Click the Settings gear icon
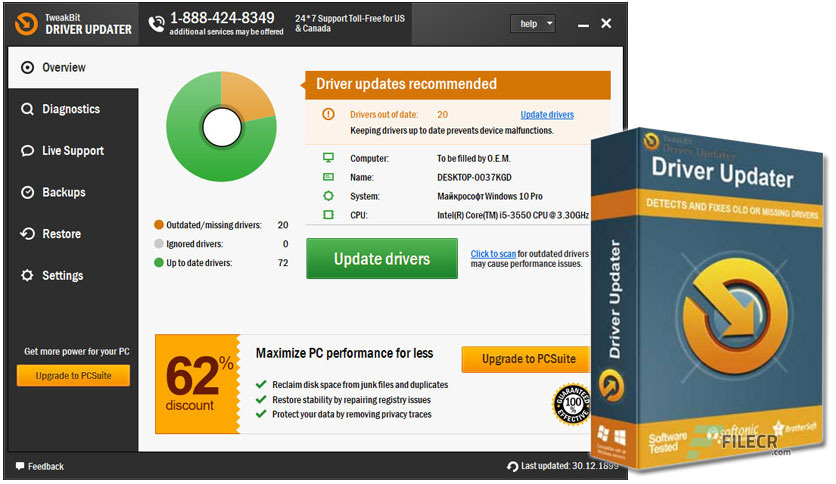 coord(27,276)
